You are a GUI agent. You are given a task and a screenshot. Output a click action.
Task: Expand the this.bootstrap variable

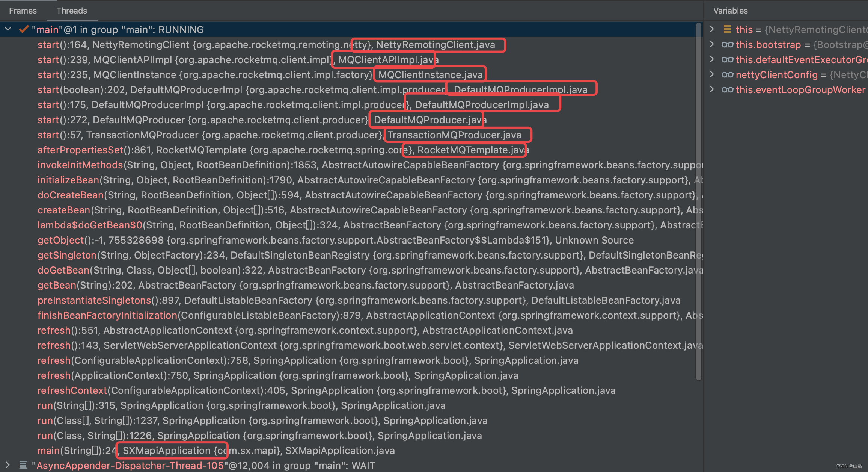tap(712, 44)
